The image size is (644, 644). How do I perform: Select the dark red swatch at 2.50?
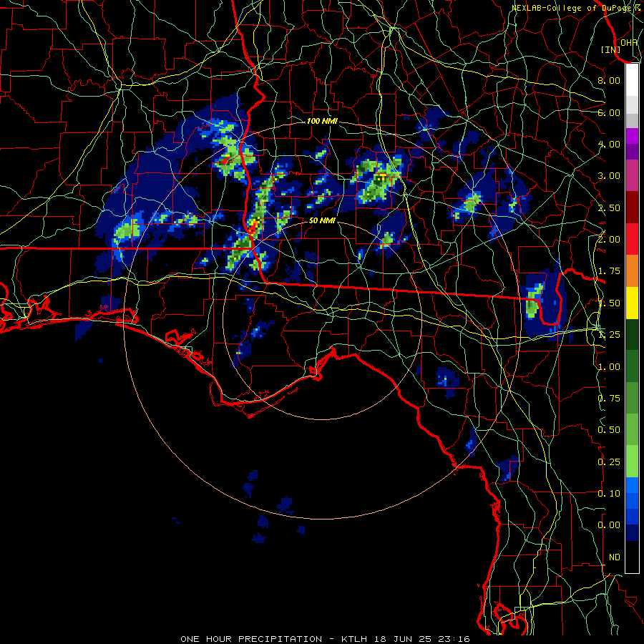[632, 208]
